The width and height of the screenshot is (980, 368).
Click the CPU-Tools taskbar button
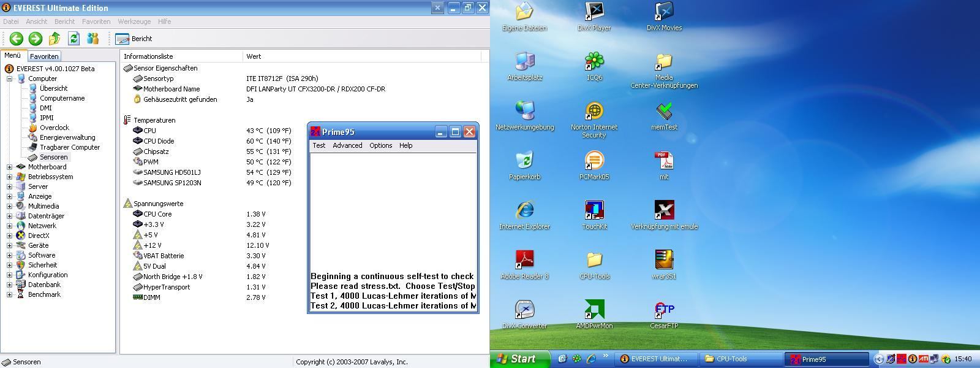pyautogui.click(x=741, y=359)
